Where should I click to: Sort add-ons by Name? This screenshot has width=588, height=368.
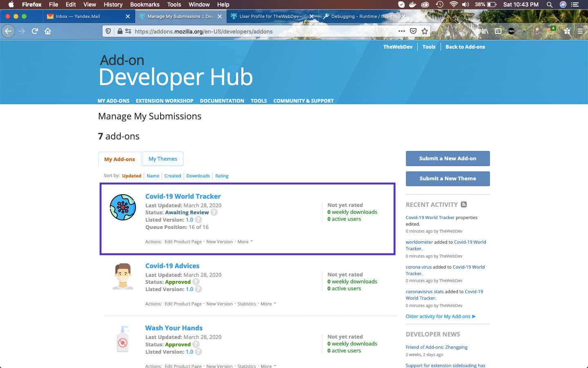click(x=153, y=176)
